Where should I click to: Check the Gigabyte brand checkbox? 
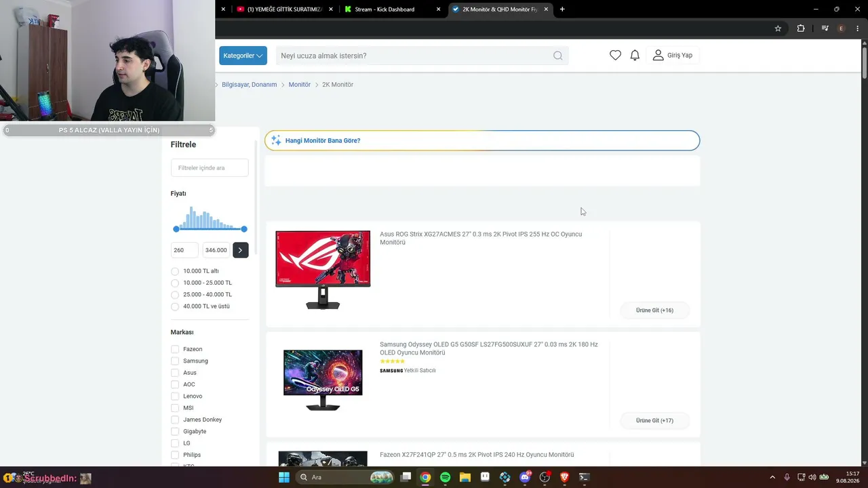point(175,432)
